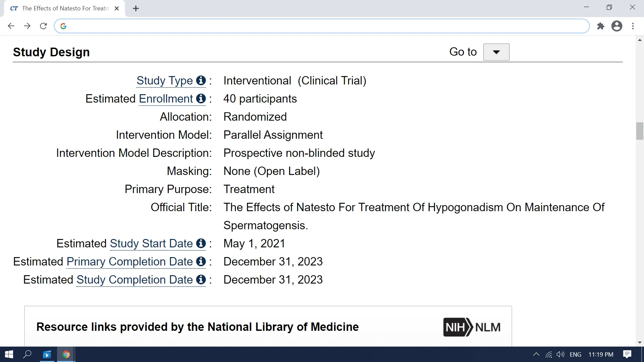Image resolution: width=644 pixels, height=362 pixels.
Task: Open Chrome three-dot menu
Action: (633, 26)
